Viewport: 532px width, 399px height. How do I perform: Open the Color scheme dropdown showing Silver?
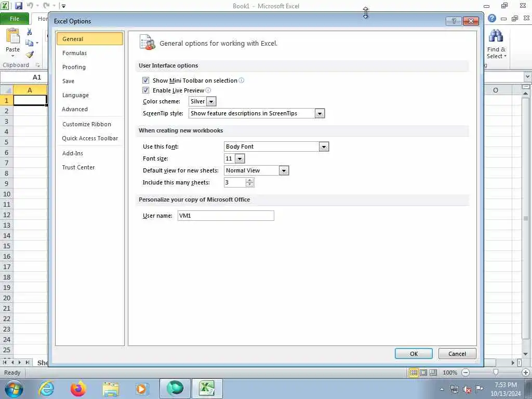211,101
